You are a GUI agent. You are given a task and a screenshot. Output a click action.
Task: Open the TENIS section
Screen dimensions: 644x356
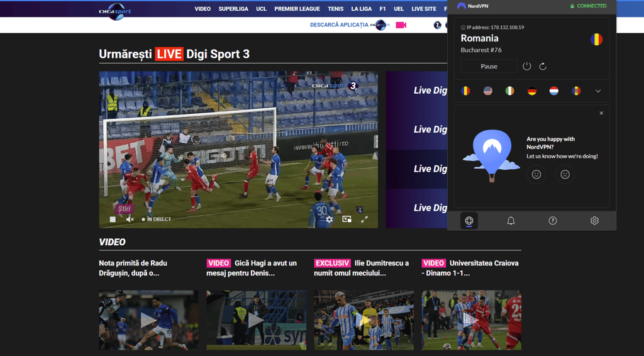tap(336, 9)
